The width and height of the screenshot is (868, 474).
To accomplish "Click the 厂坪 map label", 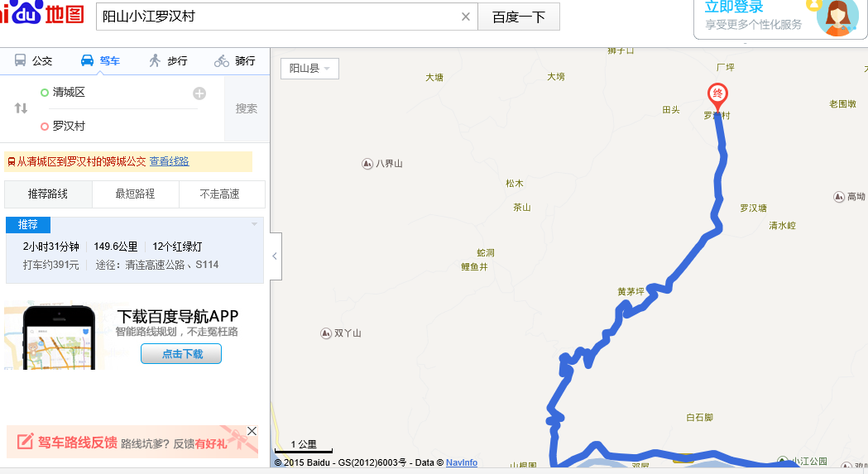I will (x=725, y=67).
